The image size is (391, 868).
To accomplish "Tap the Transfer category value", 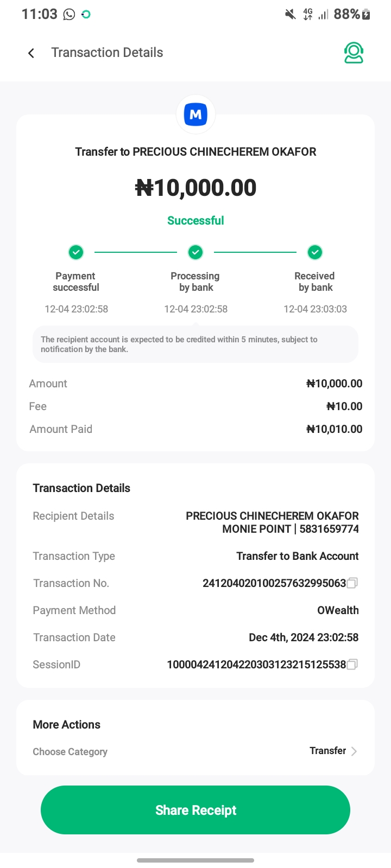I will click(327, 751).
